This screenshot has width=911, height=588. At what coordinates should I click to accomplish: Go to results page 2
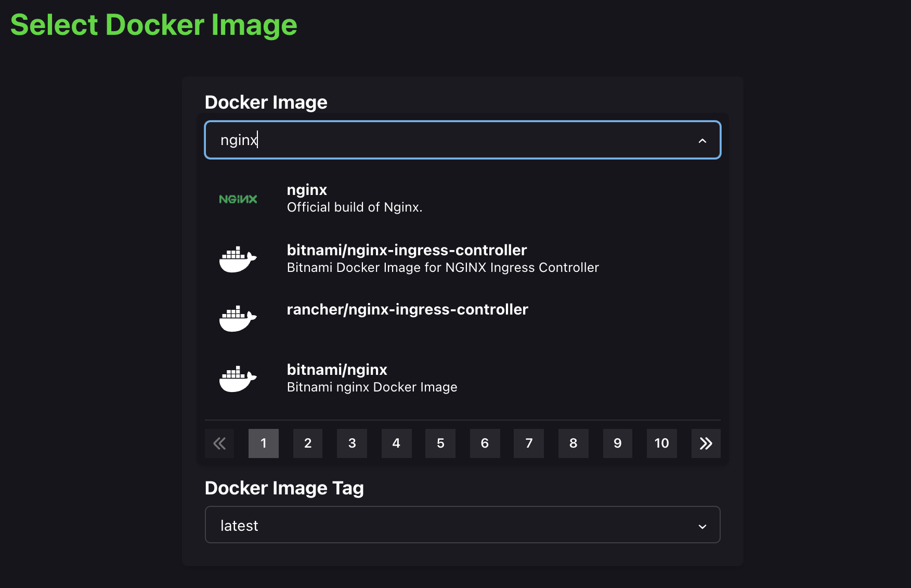click(308, 443)
